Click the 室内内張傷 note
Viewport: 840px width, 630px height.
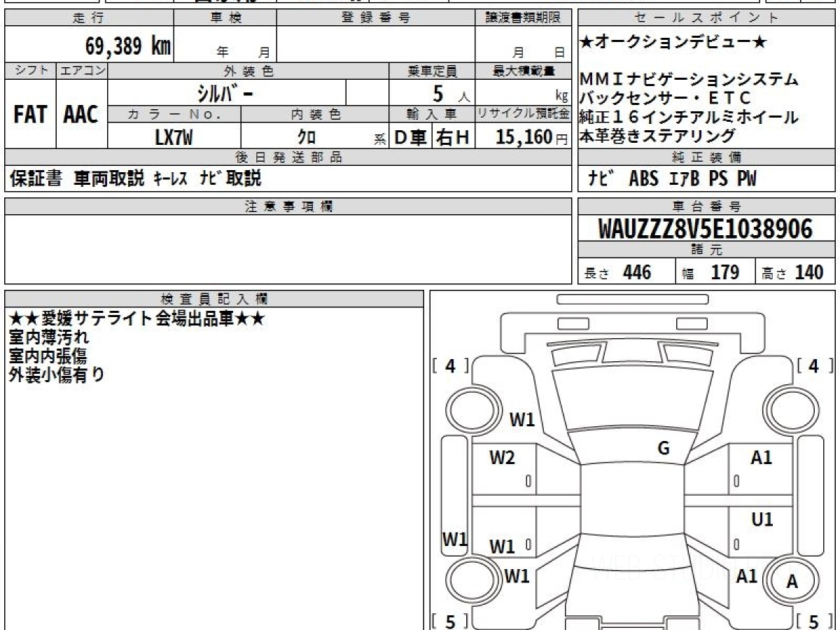49,356
